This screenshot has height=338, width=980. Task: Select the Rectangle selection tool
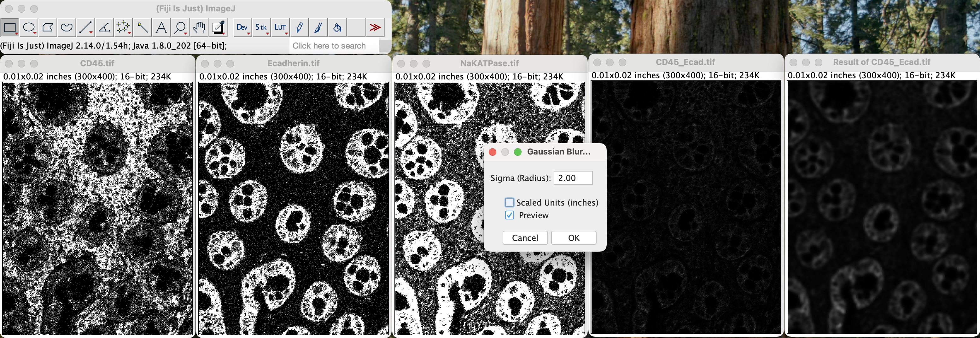click(x=10, y=27)
